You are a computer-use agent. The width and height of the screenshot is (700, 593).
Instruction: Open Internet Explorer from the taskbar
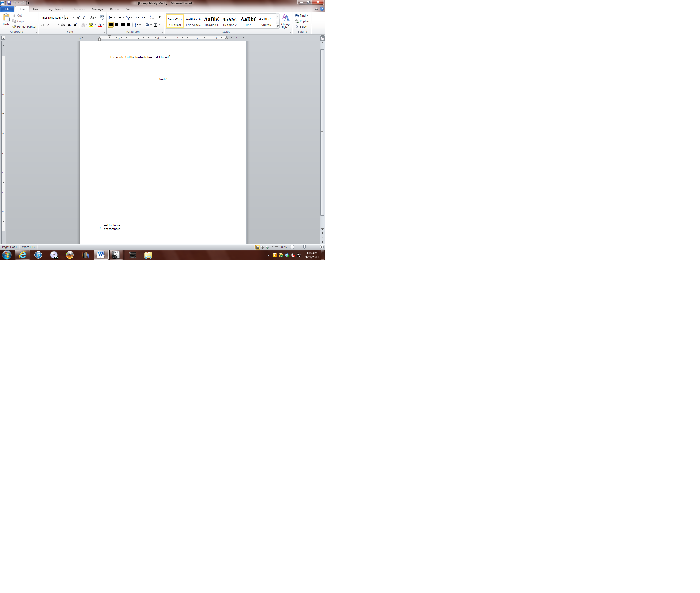point(23,255)
